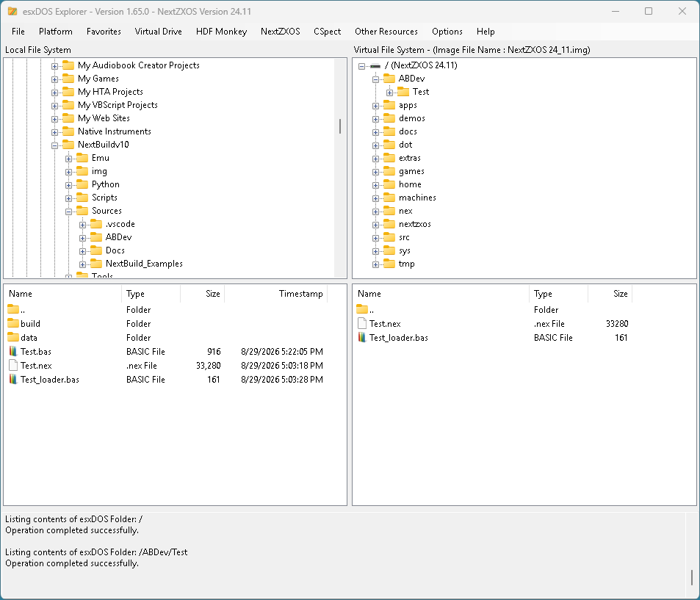Go to parent folder in virtual list
This screenshot has height=600, width=700.
pos(365,309)
